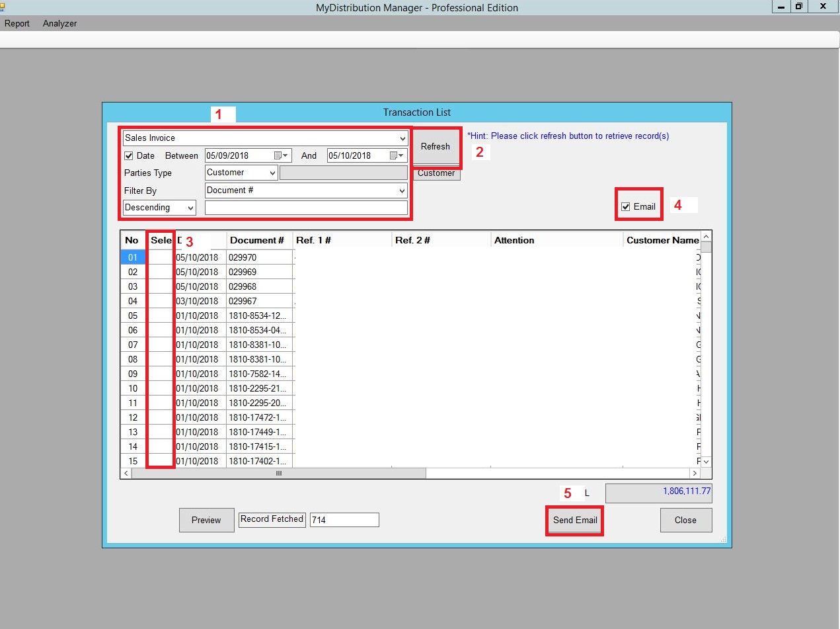Click the filter text input field
Viewport: 840px width, 629px height.
click(x=306, y=208)
